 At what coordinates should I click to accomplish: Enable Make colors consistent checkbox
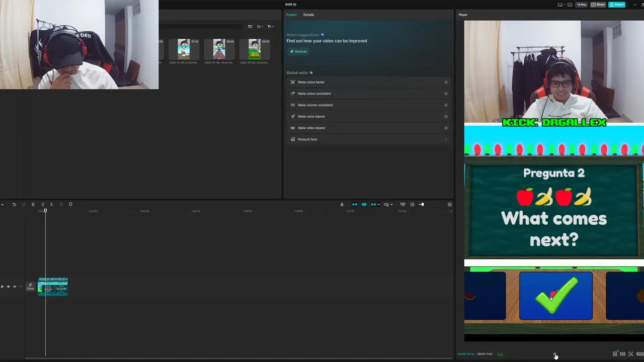click(446, 94)
